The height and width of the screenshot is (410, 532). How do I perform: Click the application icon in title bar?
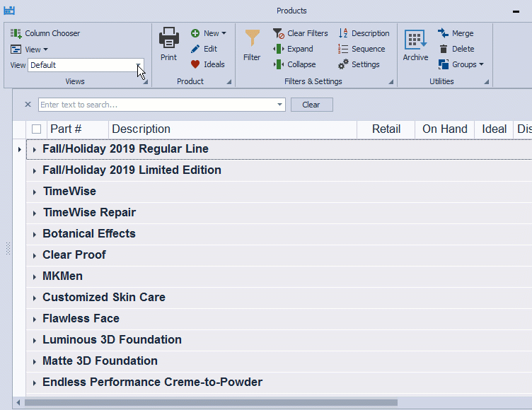[x=9, y=10]
